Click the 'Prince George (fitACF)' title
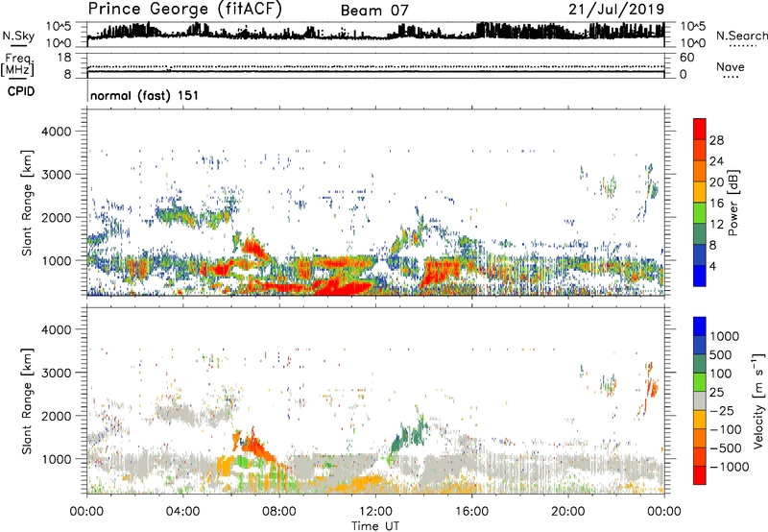Image resolution: width=768 pixels, height=532 pixels. click(x=185, y=9)
